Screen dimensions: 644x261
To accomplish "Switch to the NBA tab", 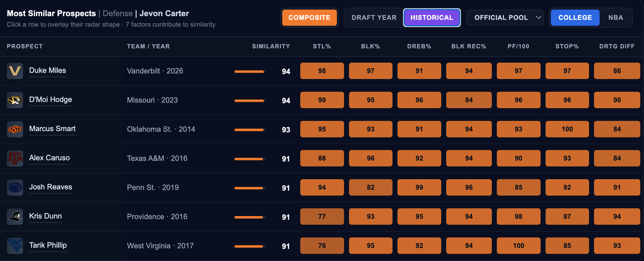I will (x=615, y=18).
